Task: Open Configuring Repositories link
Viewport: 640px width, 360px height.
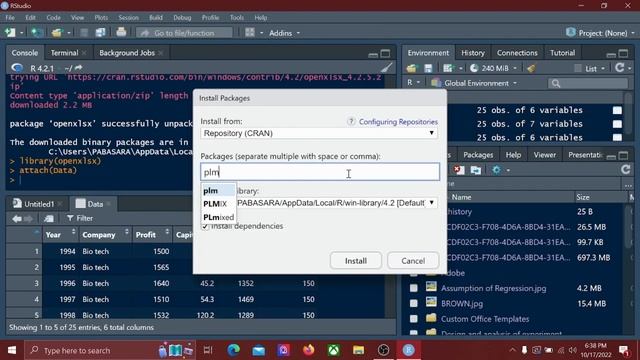Action: [x=398, y=122]
